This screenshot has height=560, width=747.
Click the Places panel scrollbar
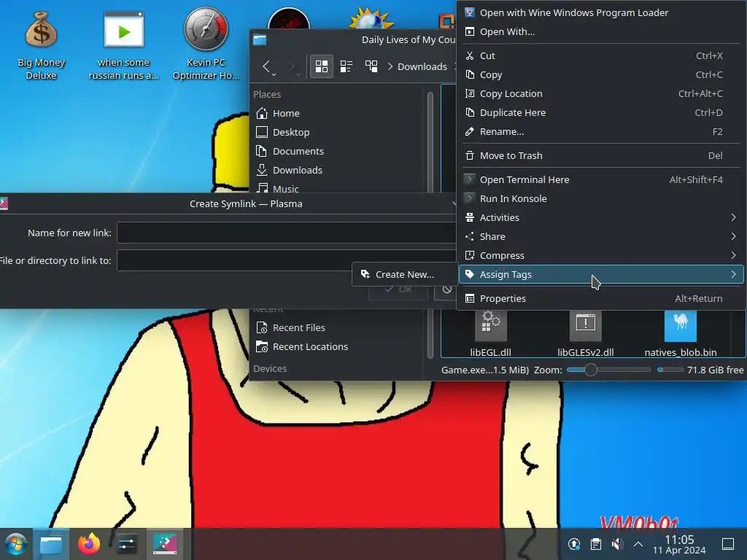tap(430, 224)
